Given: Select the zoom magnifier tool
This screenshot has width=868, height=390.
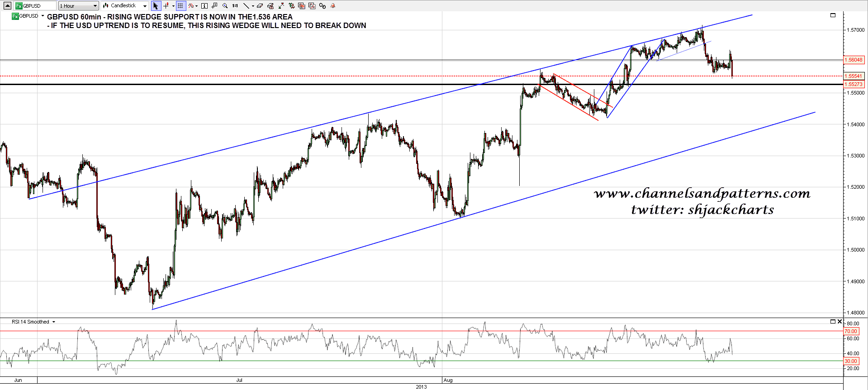Looking at the screenshot, I should click(225, 6).
